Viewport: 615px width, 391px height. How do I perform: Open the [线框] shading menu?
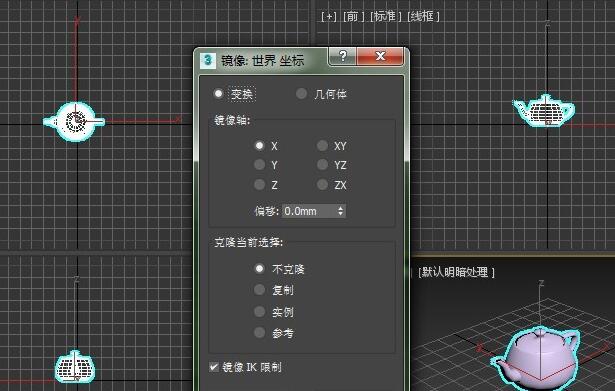pyautogui.click(x=423, y=16)
